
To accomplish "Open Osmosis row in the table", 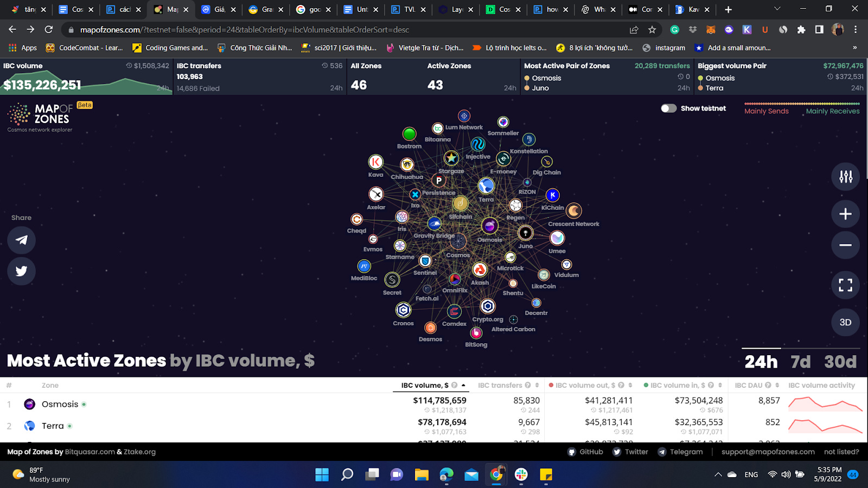I will tap(434, 404).
